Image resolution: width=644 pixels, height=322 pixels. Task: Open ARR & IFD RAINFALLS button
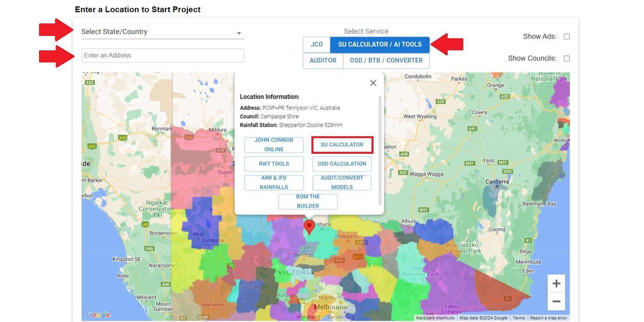click(274, 183)
